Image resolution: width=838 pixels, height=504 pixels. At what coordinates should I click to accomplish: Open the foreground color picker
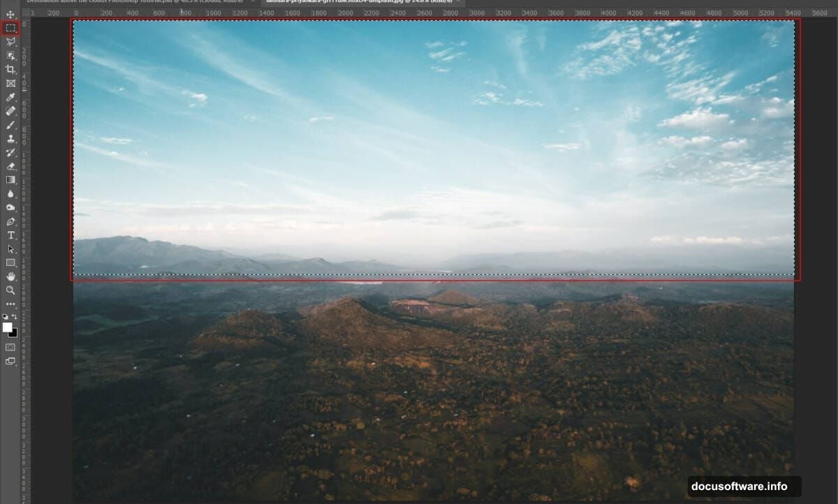tap(8, 325)
